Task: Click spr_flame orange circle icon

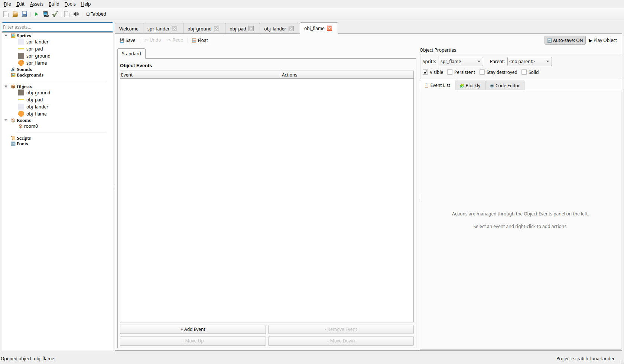Action: 21,63
